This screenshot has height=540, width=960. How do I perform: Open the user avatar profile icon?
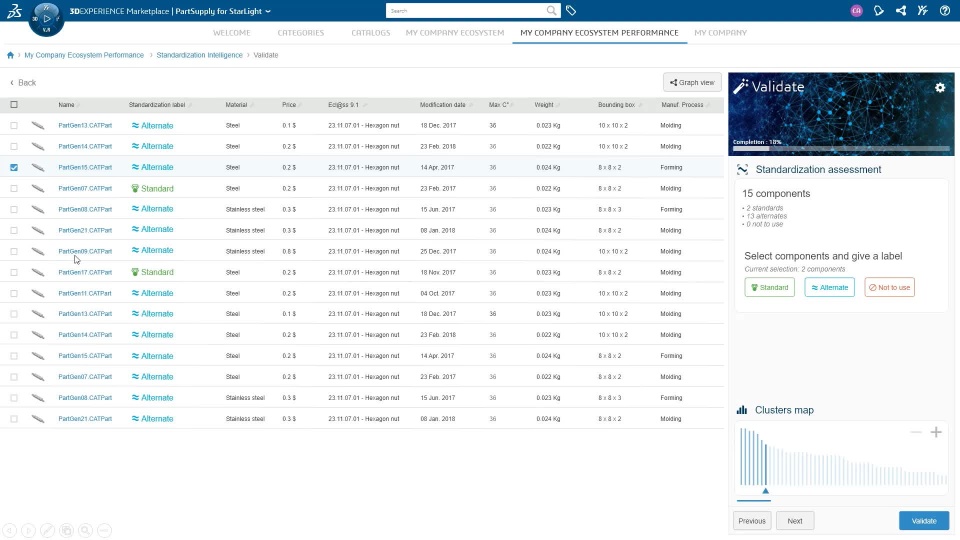(x=857, y=10)
